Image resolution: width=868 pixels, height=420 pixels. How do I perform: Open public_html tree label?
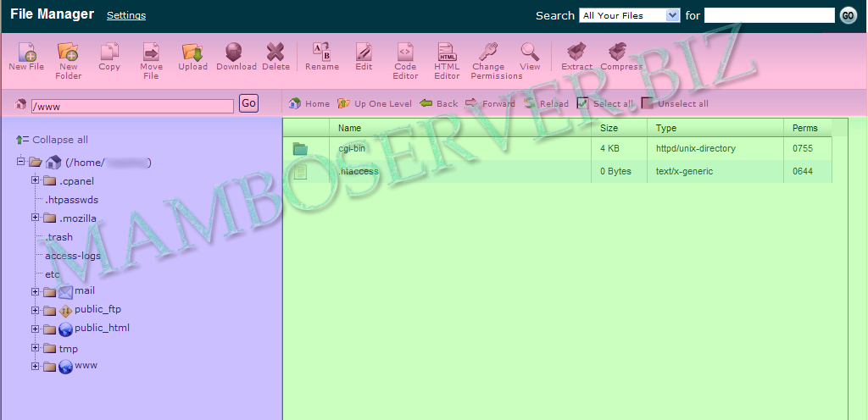(102, 328)
